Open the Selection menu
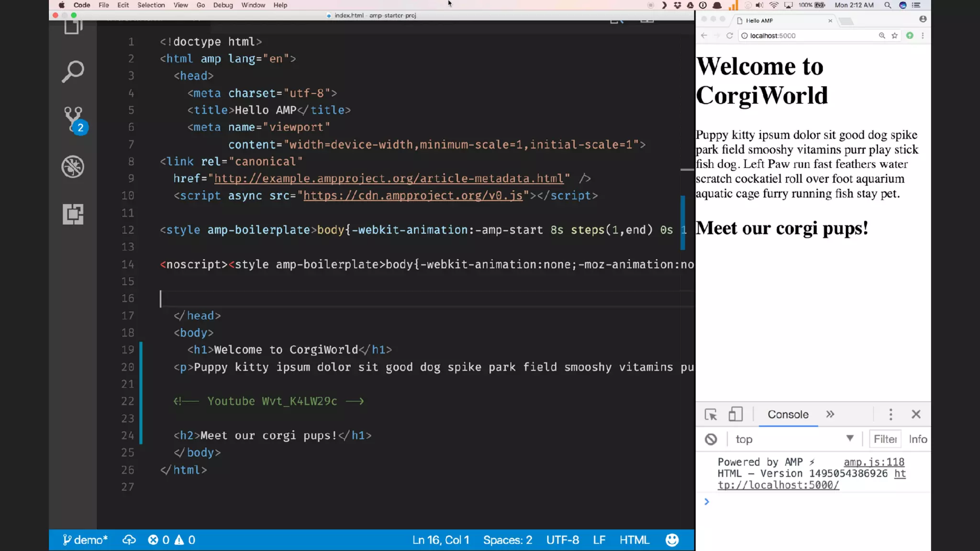 (x=151, y=5)
